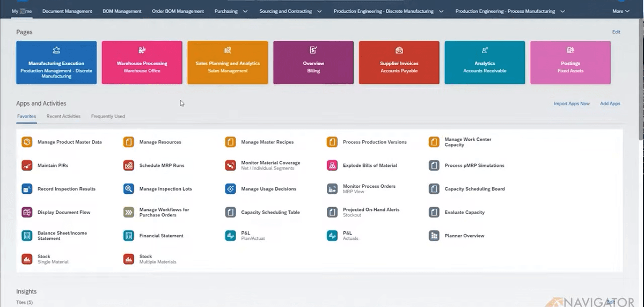Open Balance Sheet/Income Statement icon
The height and width of the screenshot is (307, 644).
pyautogui.click(x=27, y=236)
